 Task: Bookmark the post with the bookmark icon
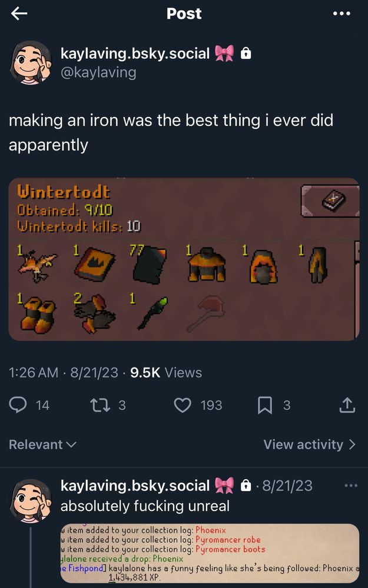coord(265,405)
